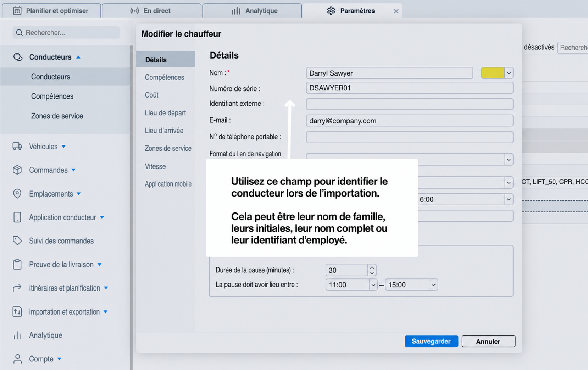Click the Itinéraires et planification arrow icon
588x370 pixels.
tap(17, 288)
